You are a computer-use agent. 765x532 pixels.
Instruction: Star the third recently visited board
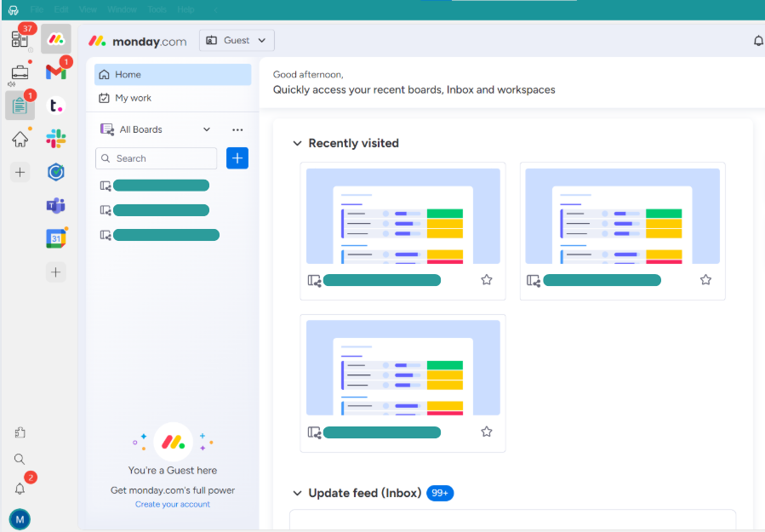(487, 432)
